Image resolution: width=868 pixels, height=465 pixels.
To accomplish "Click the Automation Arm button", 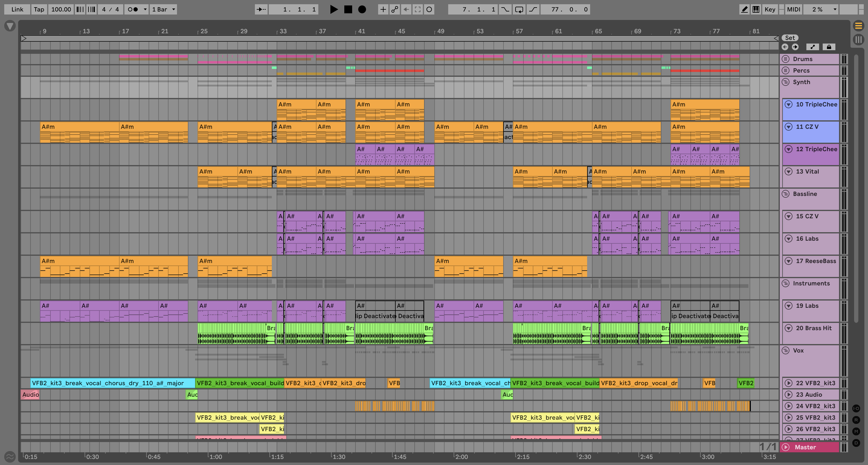I will coord(394,9).
